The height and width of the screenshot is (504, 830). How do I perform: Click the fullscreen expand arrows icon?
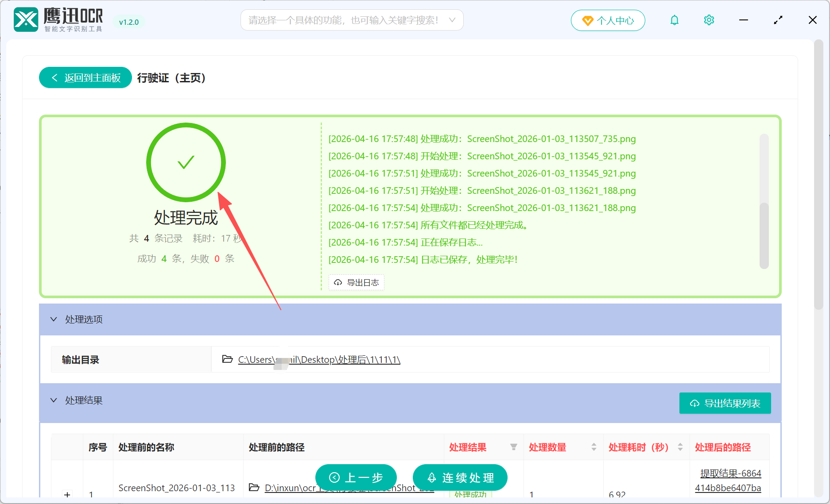point(778,20)
